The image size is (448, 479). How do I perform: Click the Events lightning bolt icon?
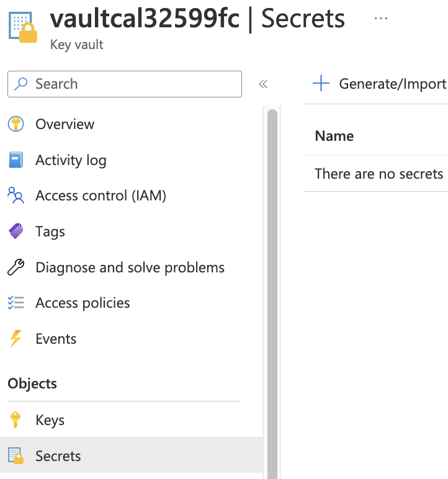pyautogui.click(x=16, y=339)
